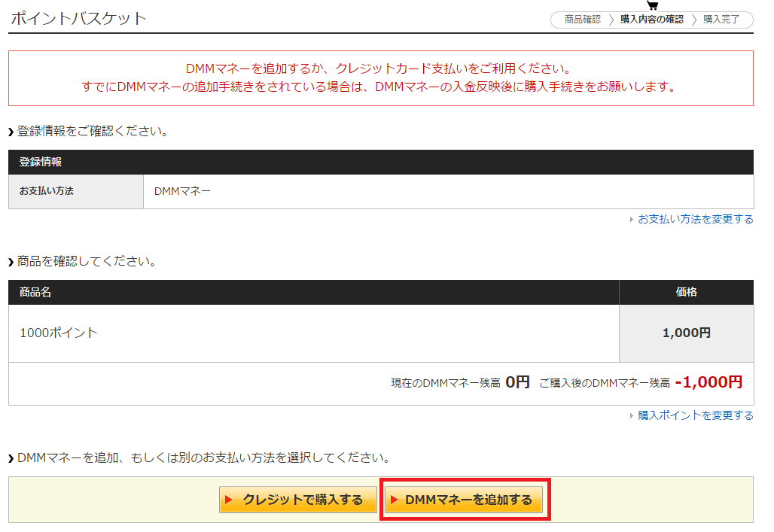Click the red -1,000円 balance amount
This screenshot has height=532, width=774.
(x=708, y=382)
